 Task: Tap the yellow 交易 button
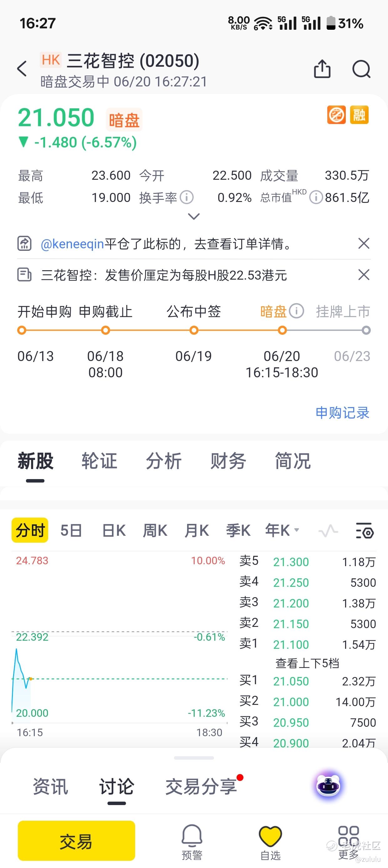pyautogui.click(x=76, y=841)
